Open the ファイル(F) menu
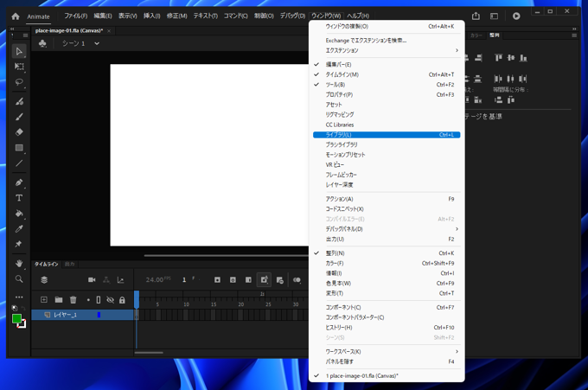The height and width of the screenshot is (390, 588). (x=76, y=16)
